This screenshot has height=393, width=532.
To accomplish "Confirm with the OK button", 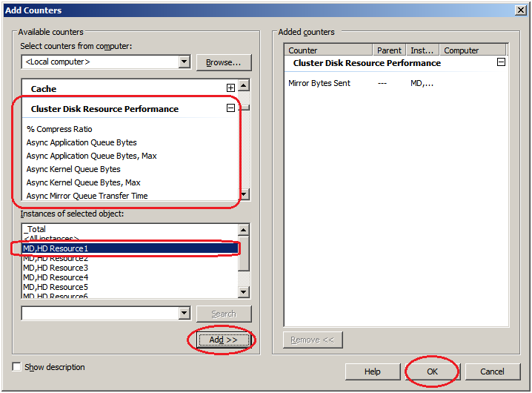I will point(432,371).
